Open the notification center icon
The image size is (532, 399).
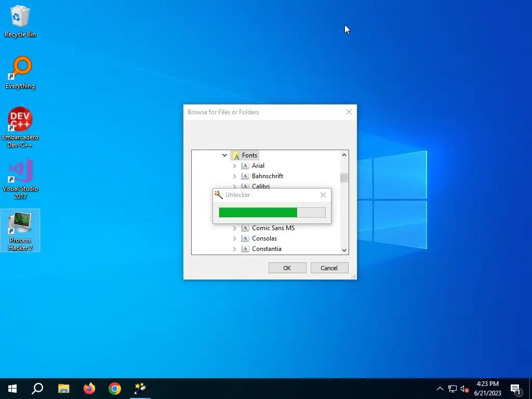(x=516, y=389)
